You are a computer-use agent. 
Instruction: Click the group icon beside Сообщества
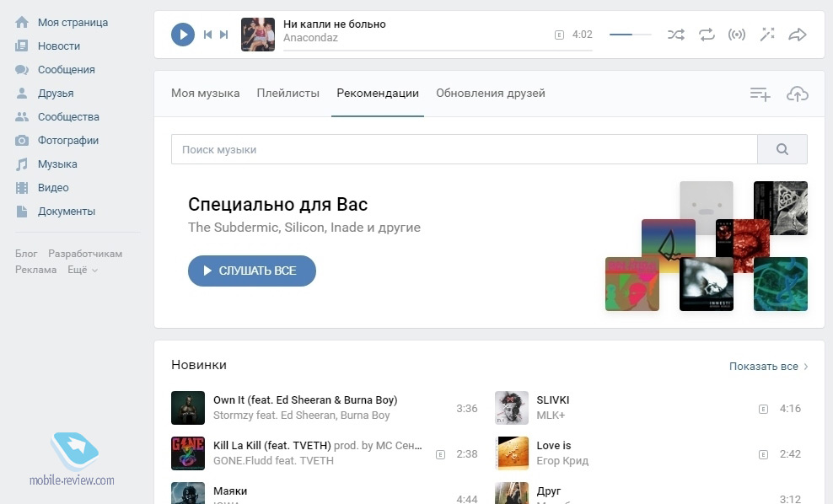pyautogui.click(x=22, y=117)
